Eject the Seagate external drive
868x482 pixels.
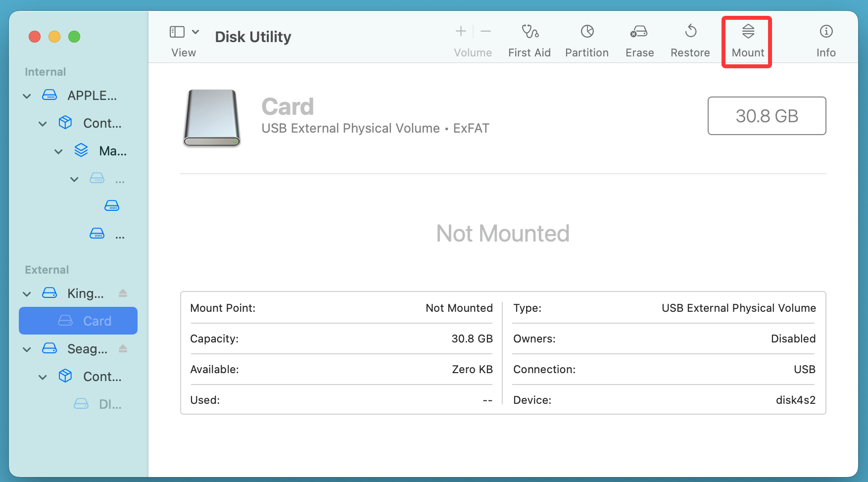123,349
